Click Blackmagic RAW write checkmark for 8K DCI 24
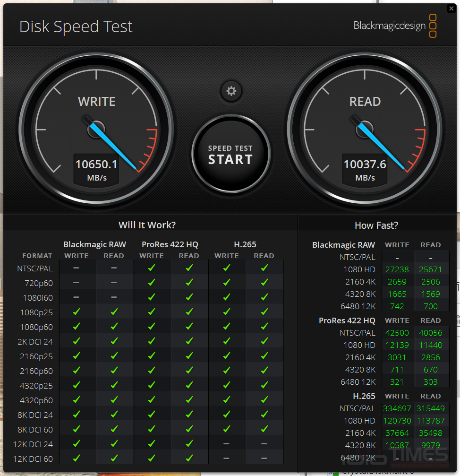Viewport: 460px width, 476px height. (x=77, y=414)
